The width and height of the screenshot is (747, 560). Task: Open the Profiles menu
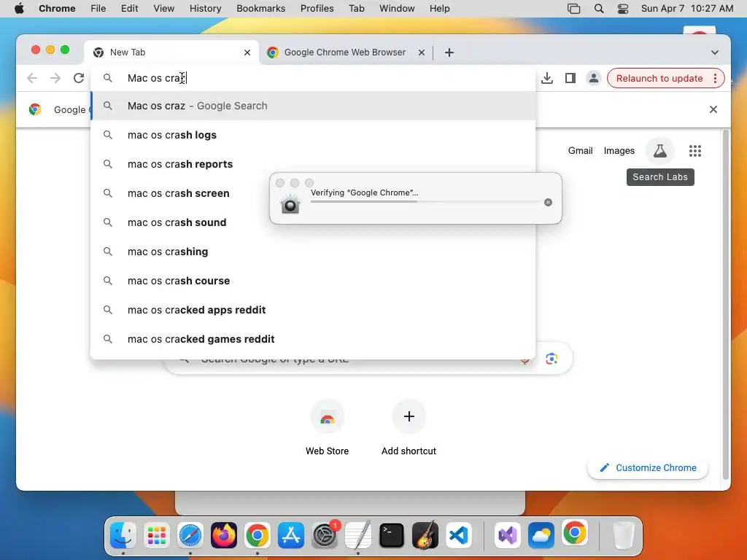coord(317,9)
